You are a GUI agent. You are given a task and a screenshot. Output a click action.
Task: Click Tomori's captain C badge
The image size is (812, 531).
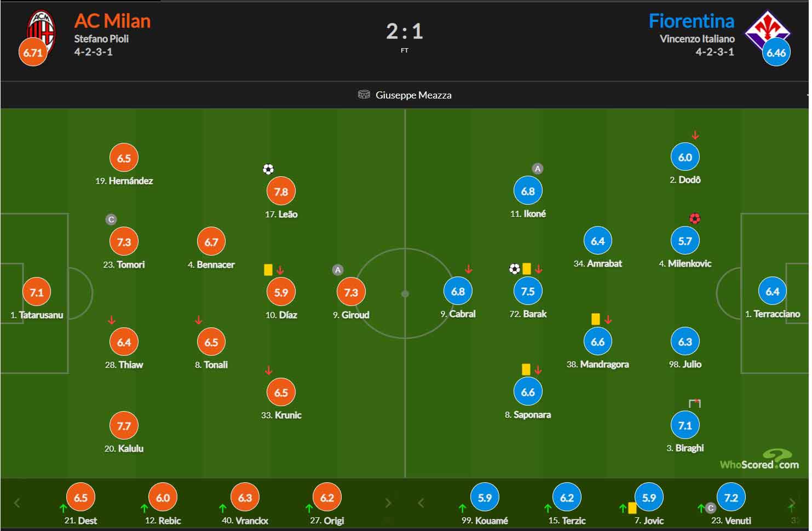click(x=111, y=220)
